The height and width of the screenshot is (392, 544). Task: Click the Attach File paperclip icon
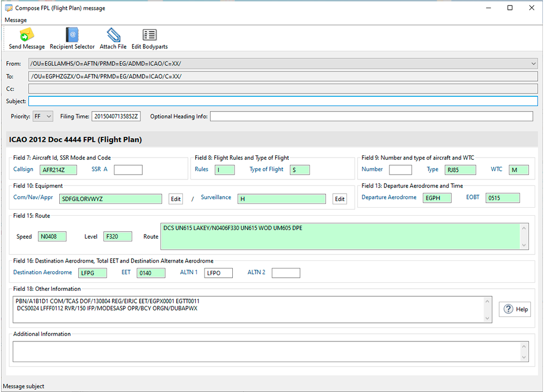point(113,35)
